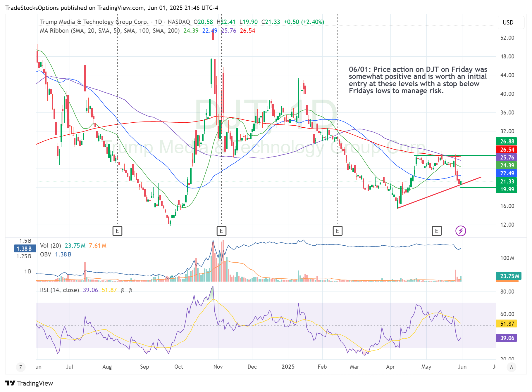Click the 51.87 yellow RSI label
The height and width of the screenshot is (392, 532).
pyautogui.click(x=507, y=324)
